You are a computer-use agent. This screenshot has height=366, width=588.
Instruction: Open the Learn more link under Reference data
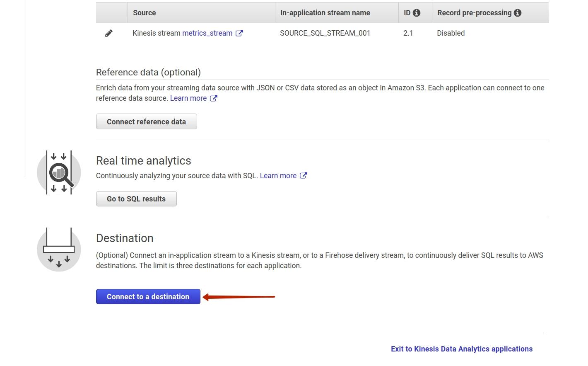pos(188,98)
